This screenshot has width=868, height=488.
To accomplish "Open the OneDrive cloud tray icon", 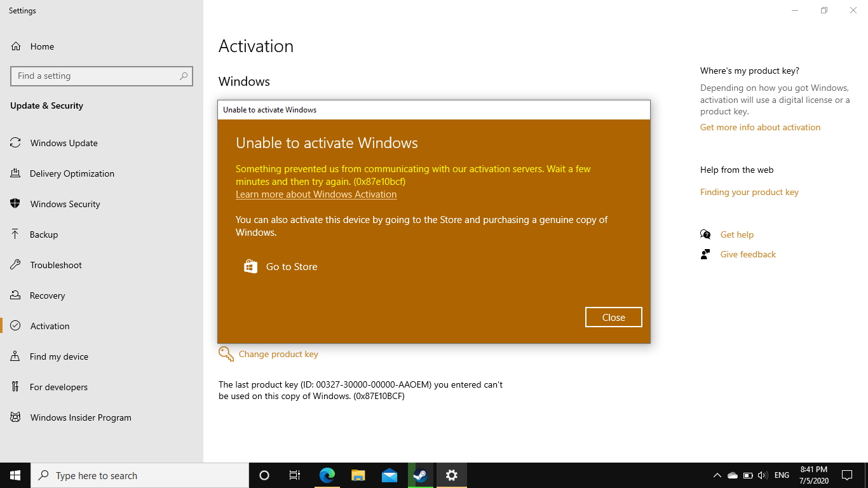I will (733, 475).
